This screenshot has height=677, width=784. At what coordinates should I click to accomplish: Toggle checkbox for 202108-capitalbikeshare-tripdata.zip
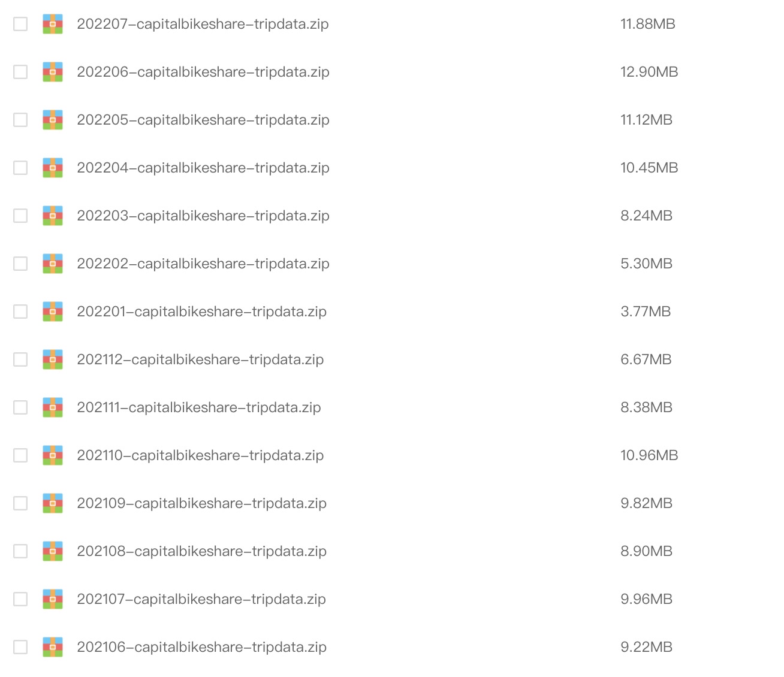tap(20, 551)
